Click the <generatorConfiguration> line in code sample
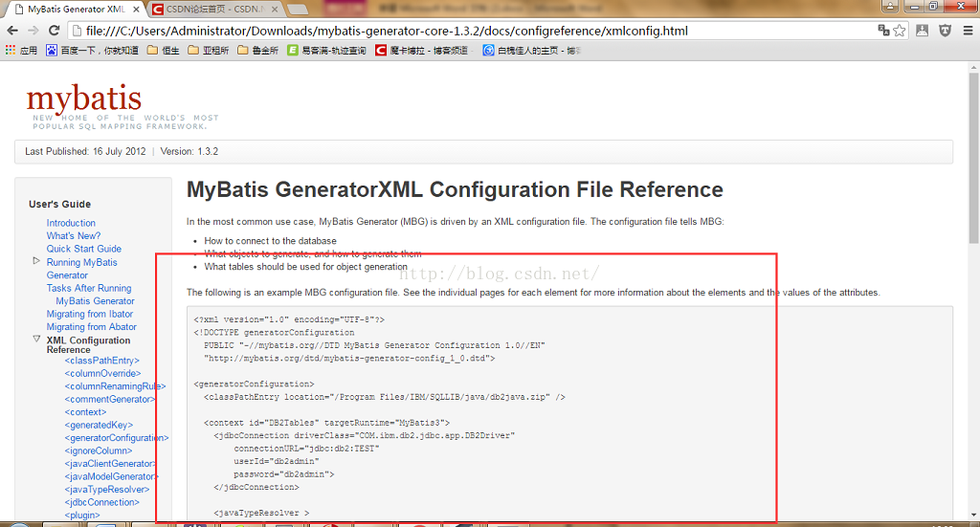The image size is (980, 527). click(x=254, y=384)
